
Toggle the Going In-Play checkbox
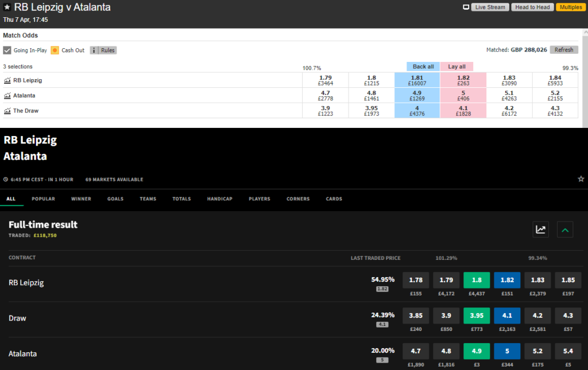coord(7,50)
